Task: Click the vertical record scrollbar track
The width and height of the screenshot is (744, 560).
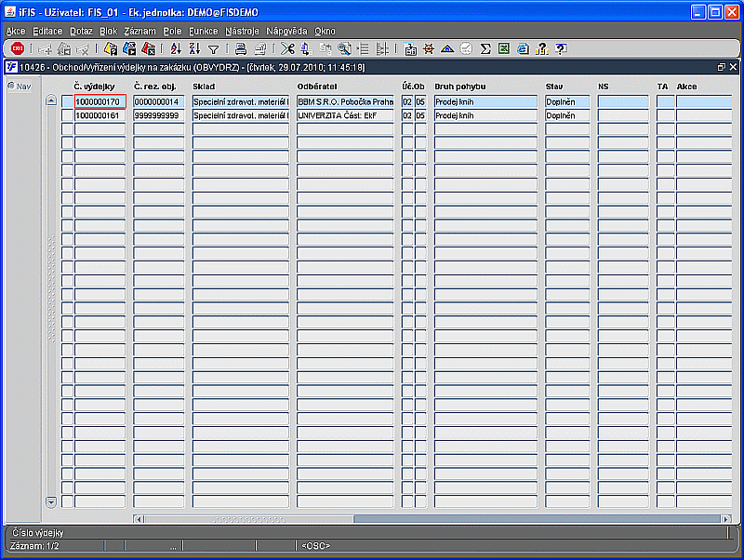Action: tap(51, 300)
